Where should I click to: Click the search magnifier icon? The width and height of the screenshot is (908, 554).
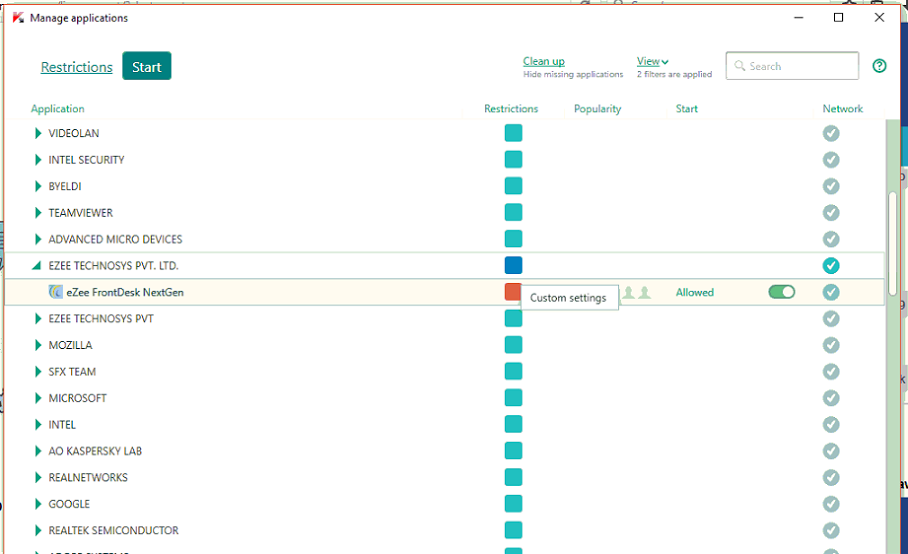tap(739, 66)
